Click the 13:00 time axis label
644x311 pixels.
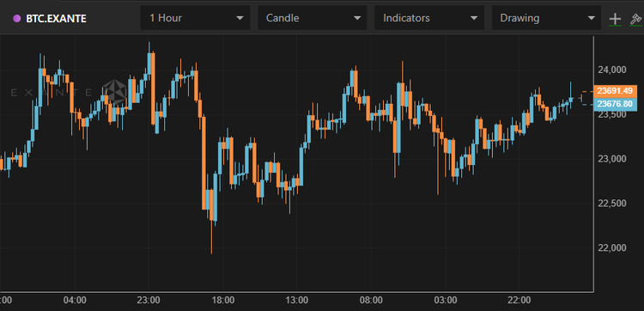[x=297, y=300]
